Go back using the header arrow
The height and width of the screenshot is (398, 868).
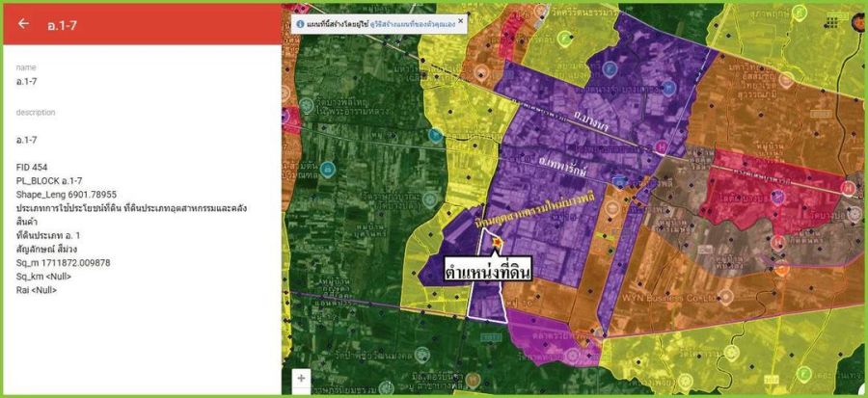23,24
